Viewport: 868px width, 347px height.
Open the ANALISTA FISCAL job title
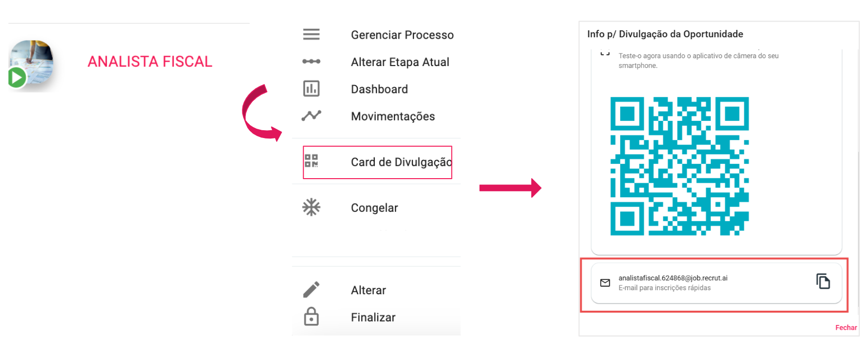coord(150,62)
